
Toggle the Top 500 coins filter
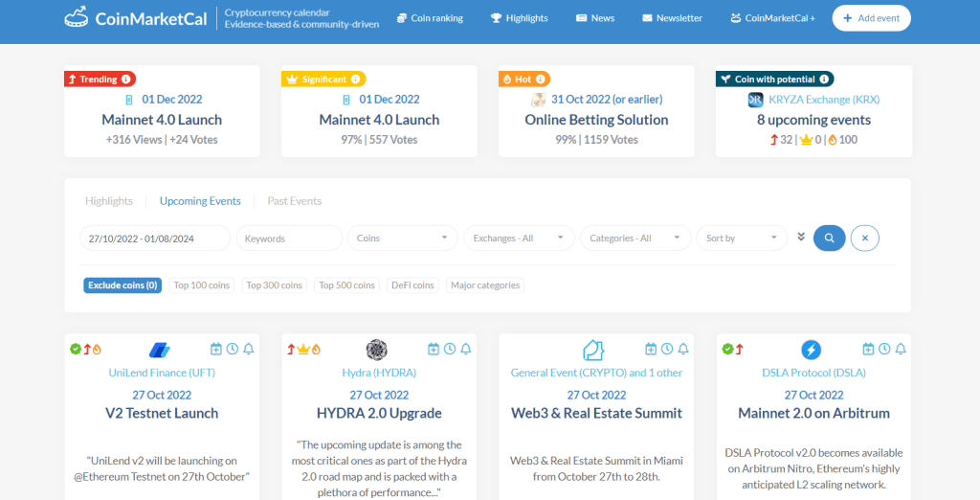coord(346,285)
